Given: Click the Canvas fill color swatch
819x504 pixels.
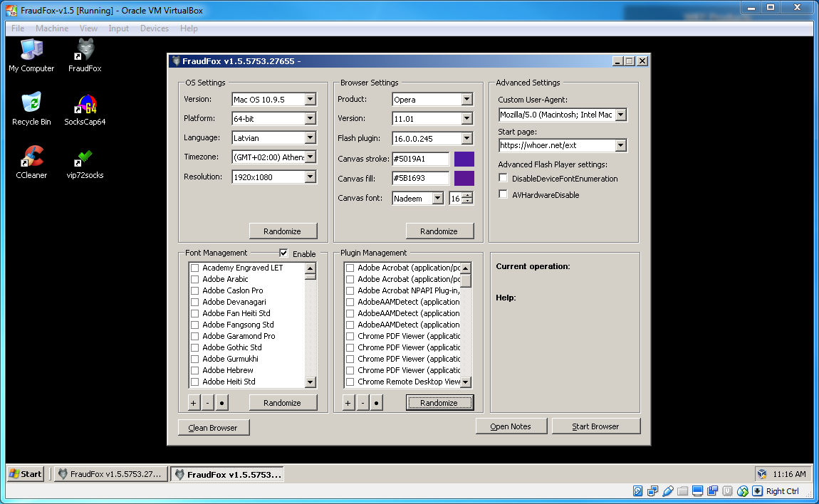Looking at the screenshot, I should click(x=464, y=178).
